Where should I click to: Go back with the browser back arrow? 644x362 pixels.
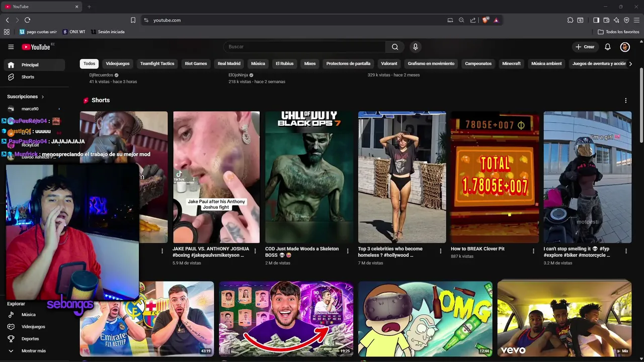[7, 20]
